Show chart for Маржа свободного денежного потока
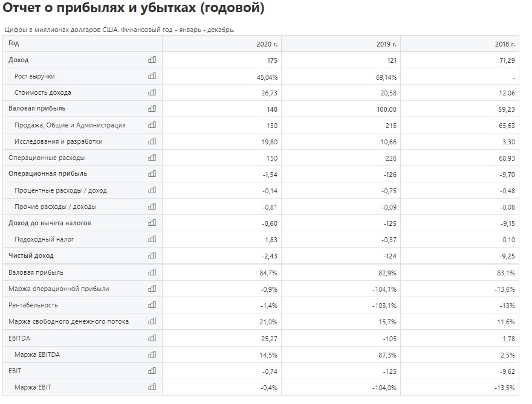Image resolution: width=532 pixels, height=404 pixels. coord(152,321)
